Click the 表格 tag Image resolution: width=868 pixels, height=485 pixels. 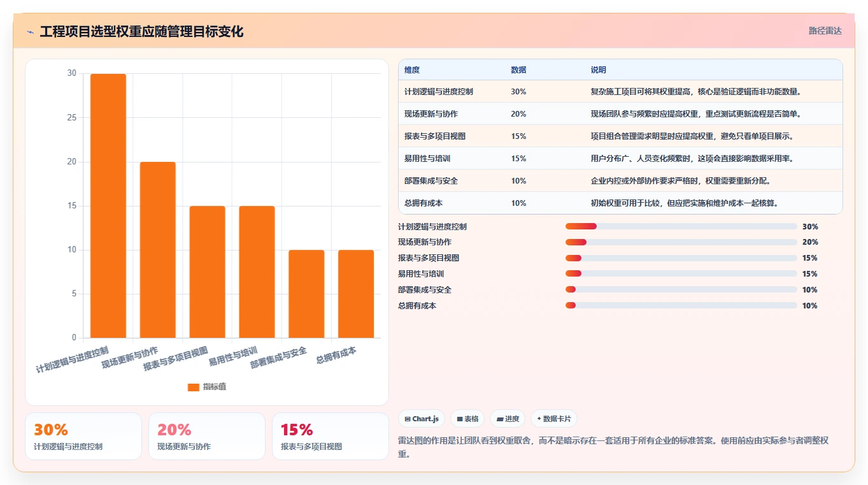click(467, 419)
